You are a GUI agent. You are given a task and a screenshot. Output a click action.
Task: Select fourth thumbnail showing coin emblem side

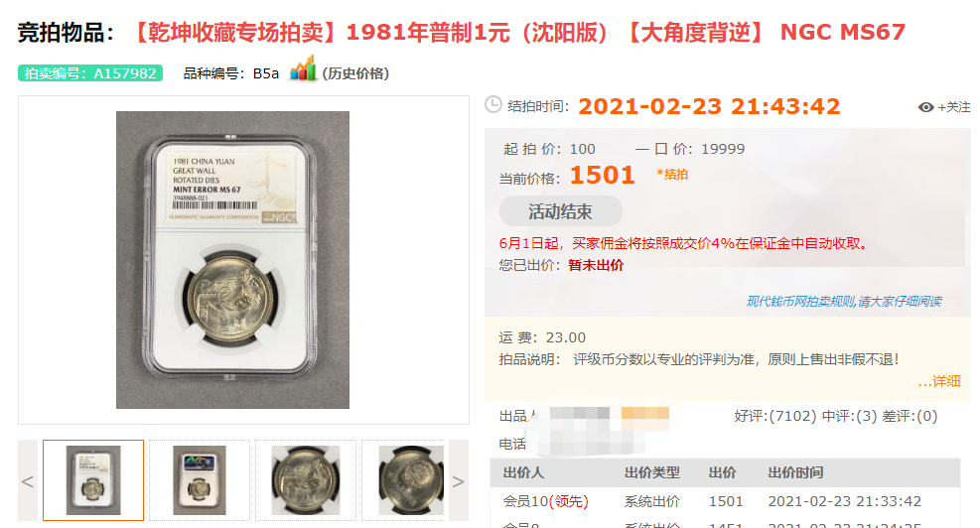[403, 480]
